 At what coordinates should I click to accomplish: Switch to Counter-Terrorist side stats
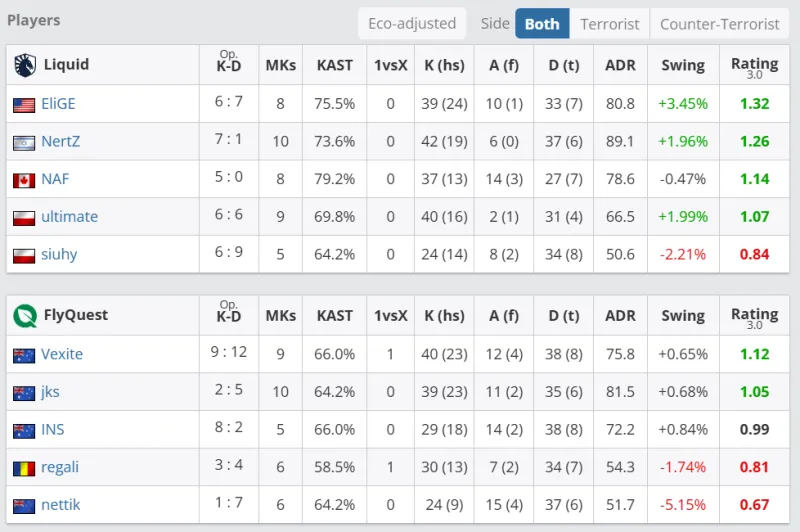(x=720, y=24)
